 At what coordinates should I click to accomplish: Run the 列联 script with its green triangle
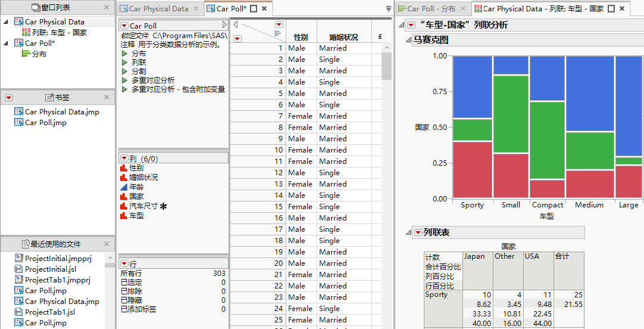coord(125,63)
